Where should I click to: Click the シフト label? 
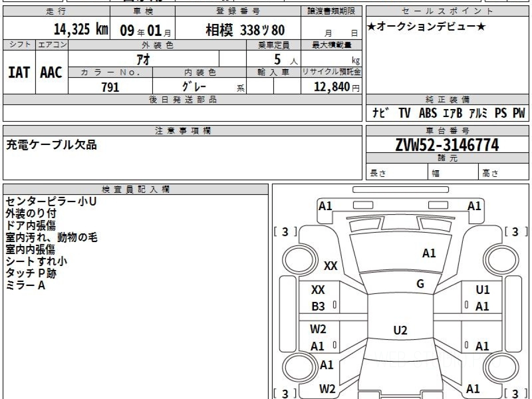coord(19,45)
